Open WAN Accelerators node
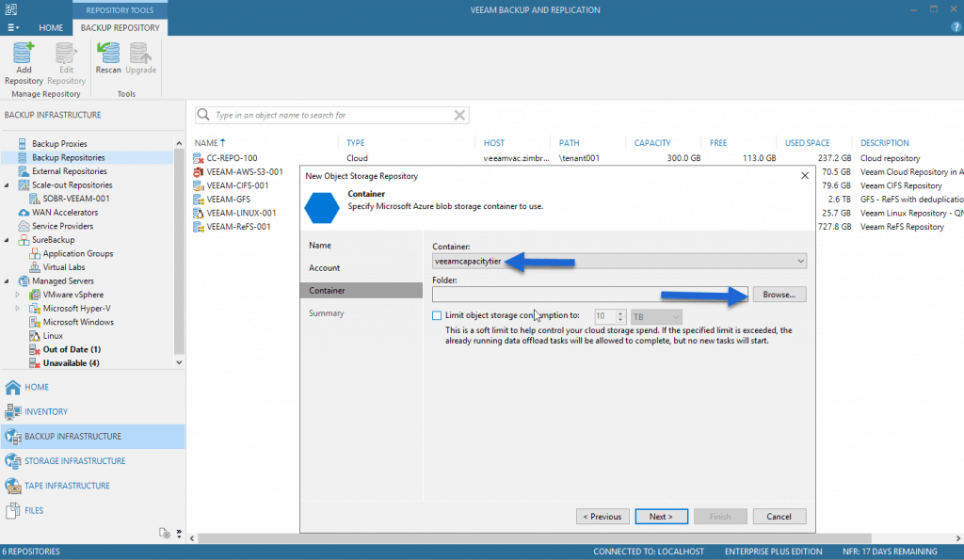This screenshot has width=964, height=560. tap(65, 213)
